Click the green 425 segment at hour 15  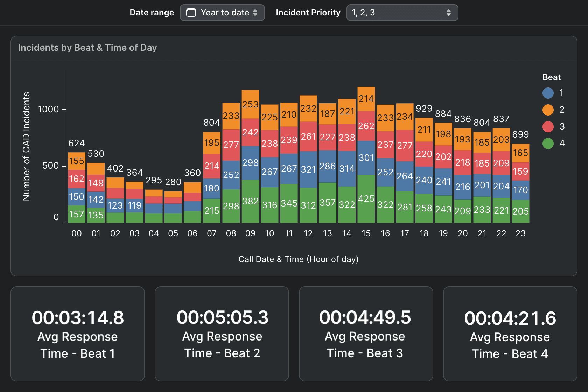[366, 199]
